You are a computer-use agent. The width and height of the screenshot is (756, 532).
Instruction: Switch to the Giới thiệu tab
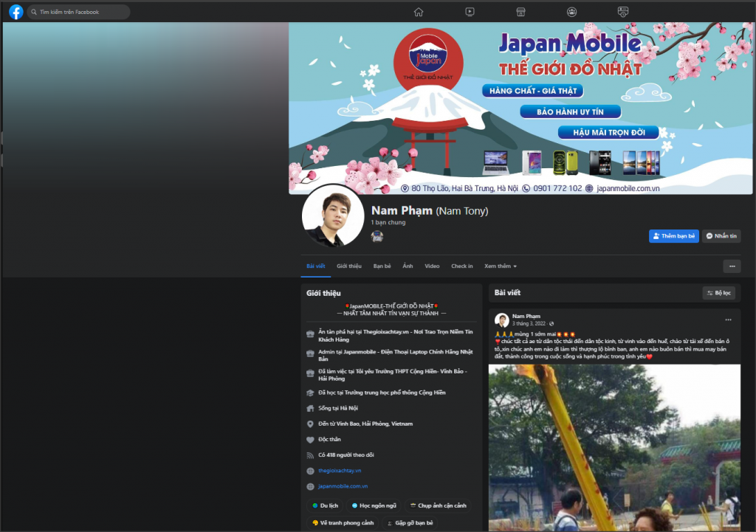(x=349, y=266)
